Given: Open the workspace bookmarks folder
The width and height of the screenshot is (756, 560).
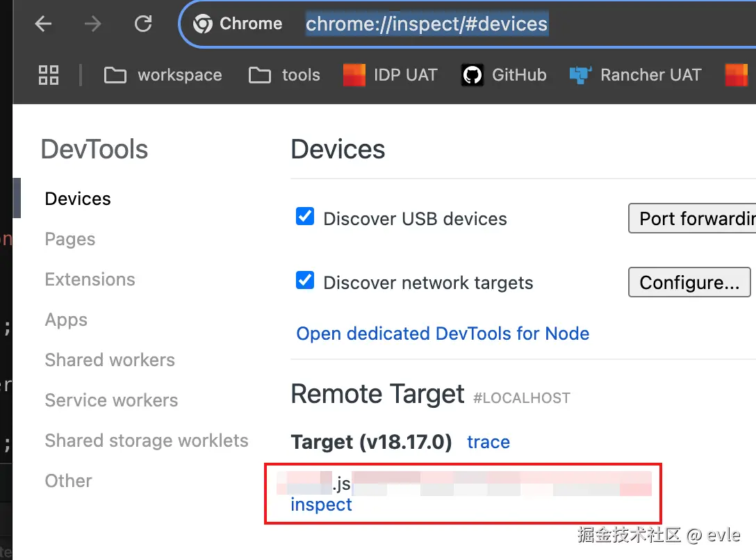Looking at the screenshot, I should (x=163, y=75).
